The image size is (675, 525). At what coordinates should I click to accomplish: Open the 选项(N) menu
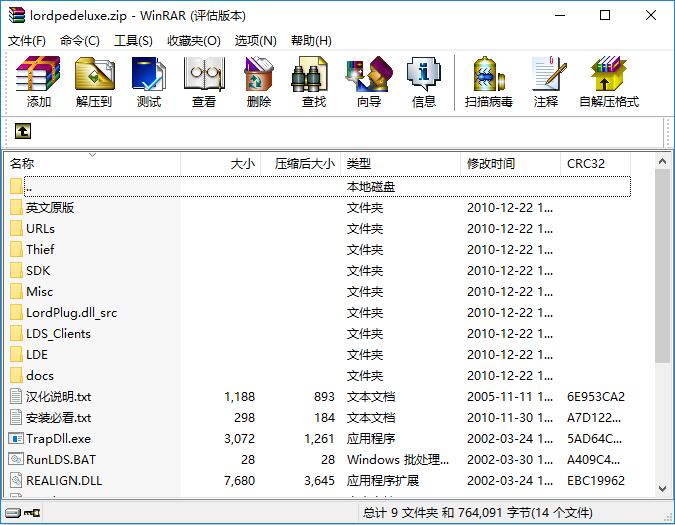click(255, 41)
